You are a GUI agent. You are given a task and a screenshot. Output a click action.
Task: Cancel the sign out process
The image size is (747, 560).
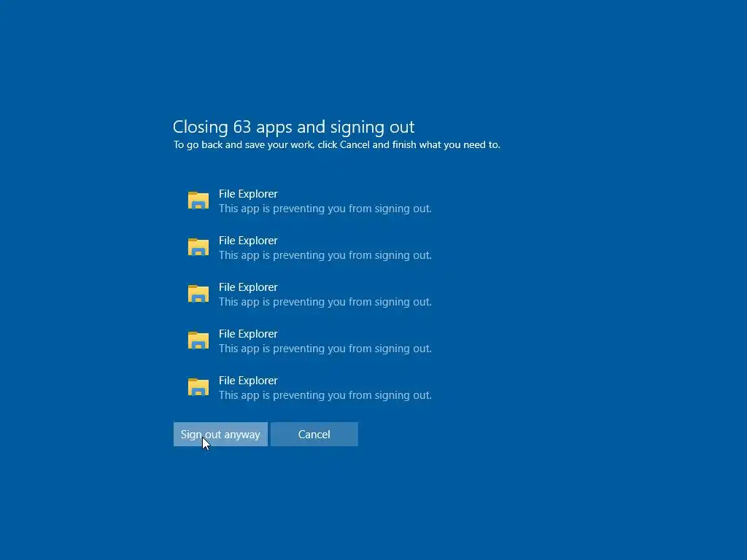point(314,435)
